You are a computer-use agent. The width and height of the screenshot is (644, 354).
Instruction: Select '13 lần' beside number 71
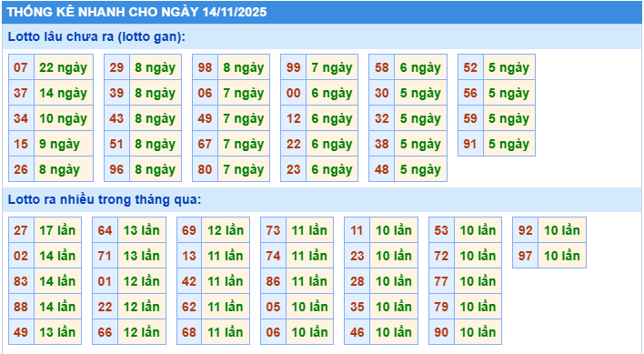(142, 256)
